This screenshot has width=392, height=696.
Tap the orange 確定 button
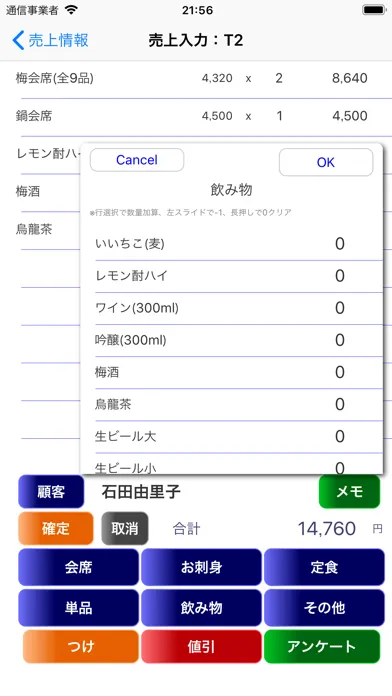pyautogui.click(x=56, y=528)
